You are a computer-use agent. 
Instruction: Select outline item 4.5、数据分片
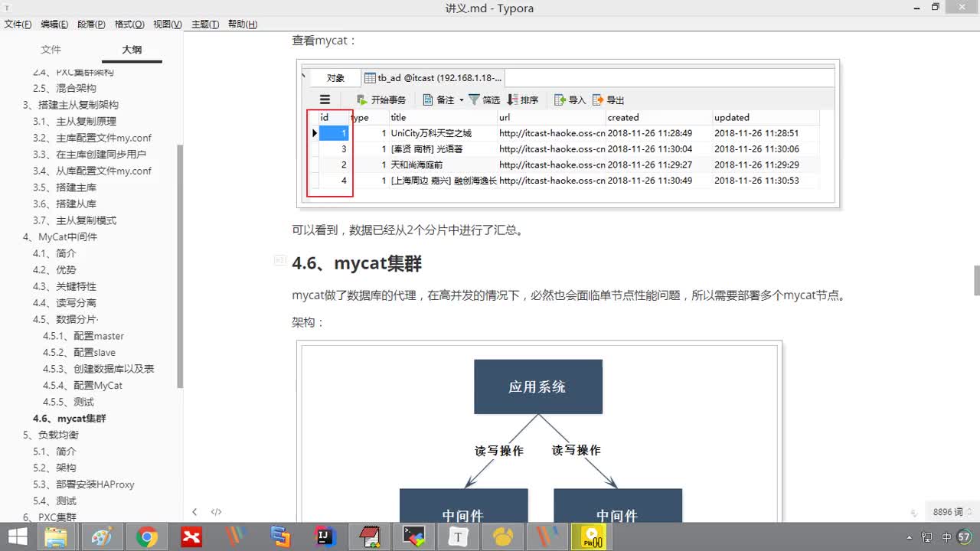65,319
